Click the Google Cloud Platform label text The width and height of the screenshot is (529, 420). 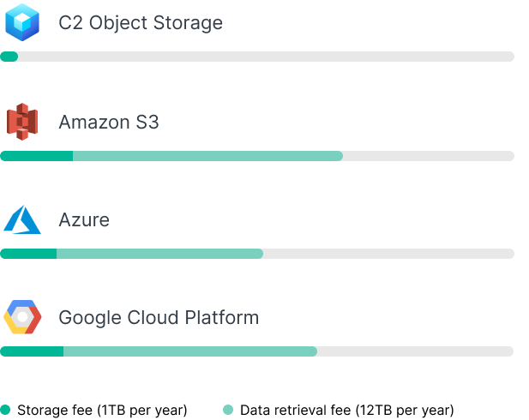click(159, 318)
